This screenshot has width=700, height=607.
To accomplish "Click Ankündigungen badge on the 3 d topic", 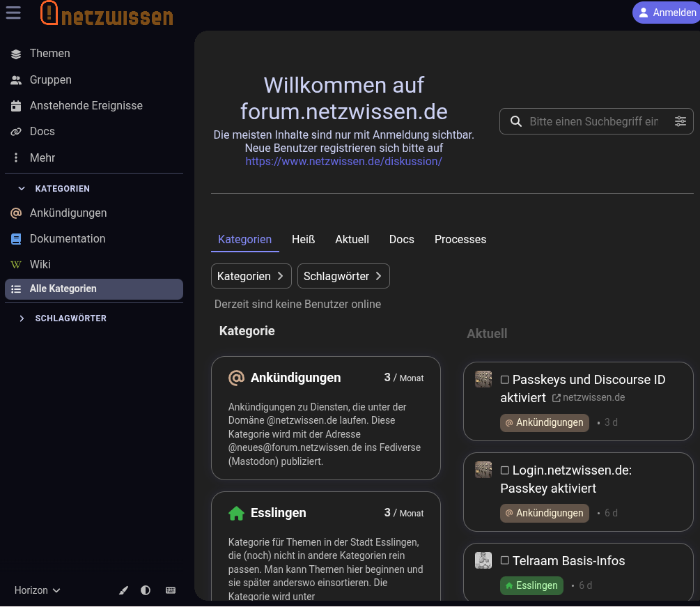I will click(545, 422).
